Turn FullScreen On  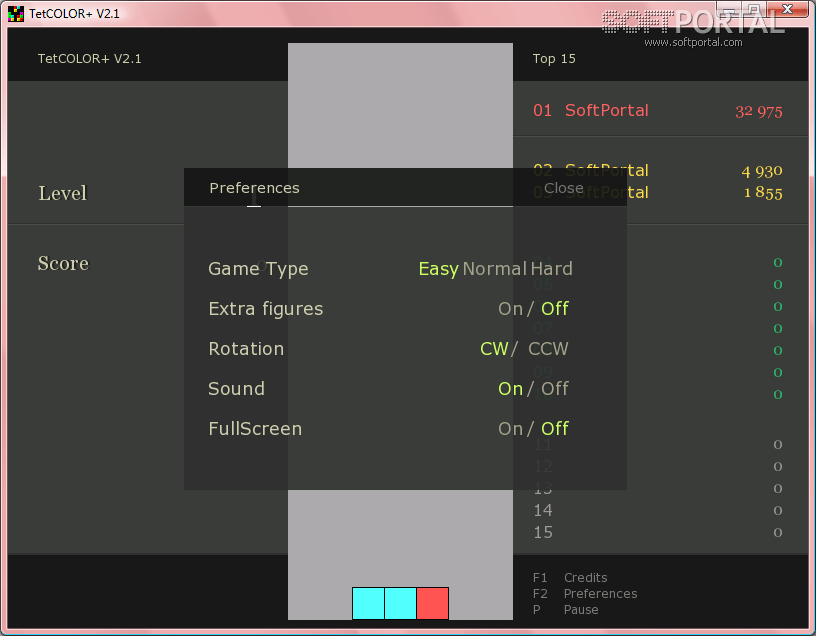tap(510, 429)
